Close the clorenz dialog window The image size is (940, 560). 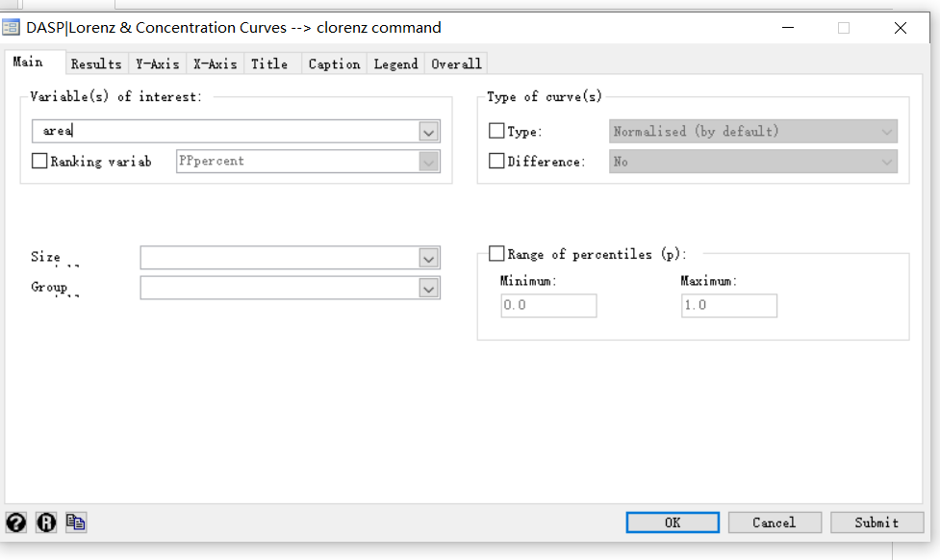point(901,28)
